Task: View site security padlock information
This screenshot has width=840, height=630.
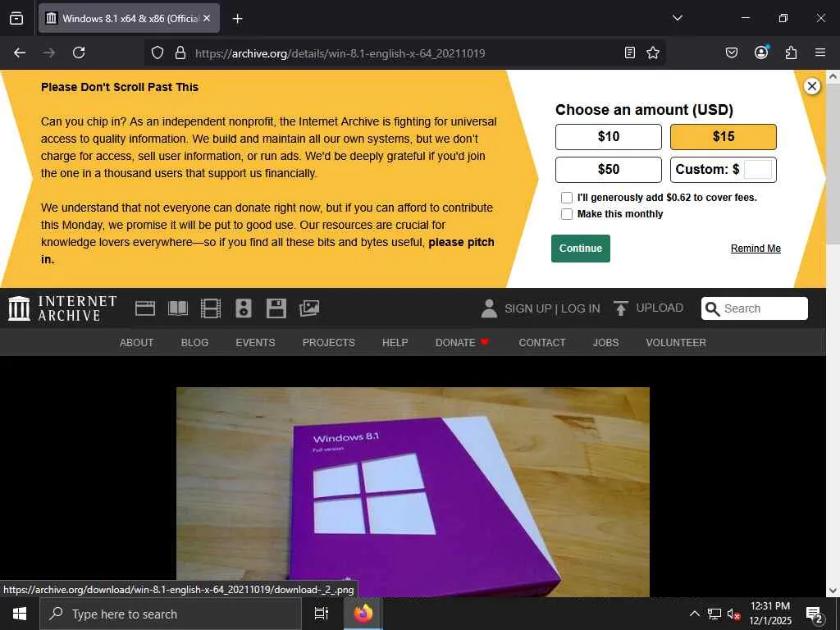Action: point(180,52)
